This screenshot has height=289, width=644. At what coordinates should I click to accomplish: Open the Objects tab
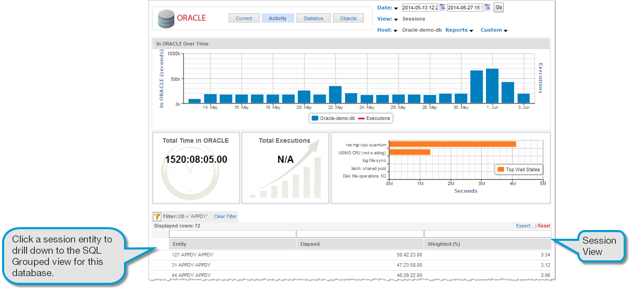(x=348, y=18)
